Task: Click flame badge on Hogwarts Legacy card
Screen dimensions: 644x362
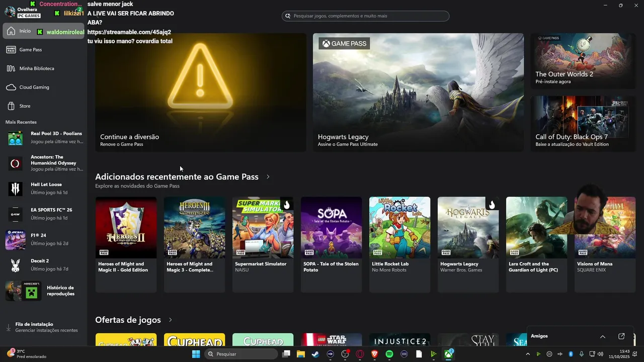Action: tap(492, 204)
